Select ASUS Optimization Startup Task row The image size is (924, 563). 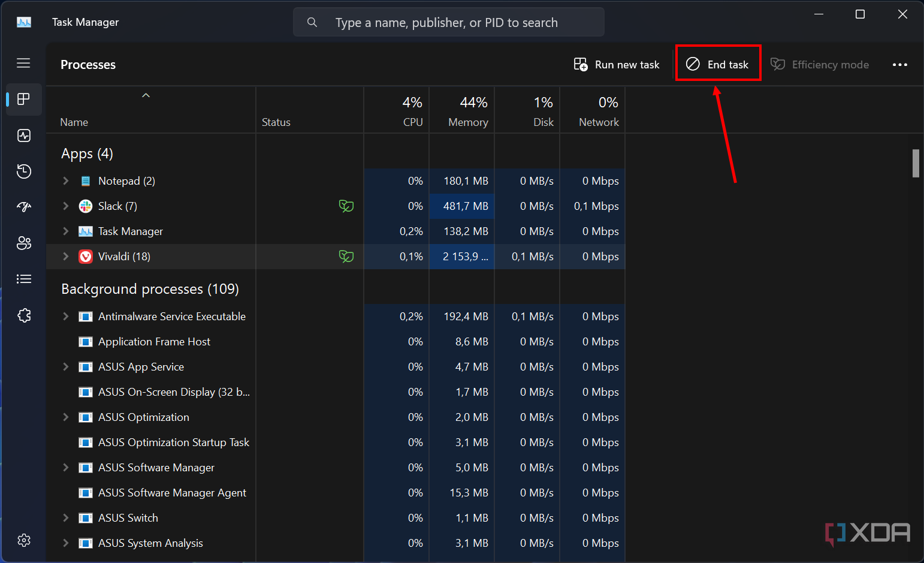pyautogui.click(x=336, y=442)
